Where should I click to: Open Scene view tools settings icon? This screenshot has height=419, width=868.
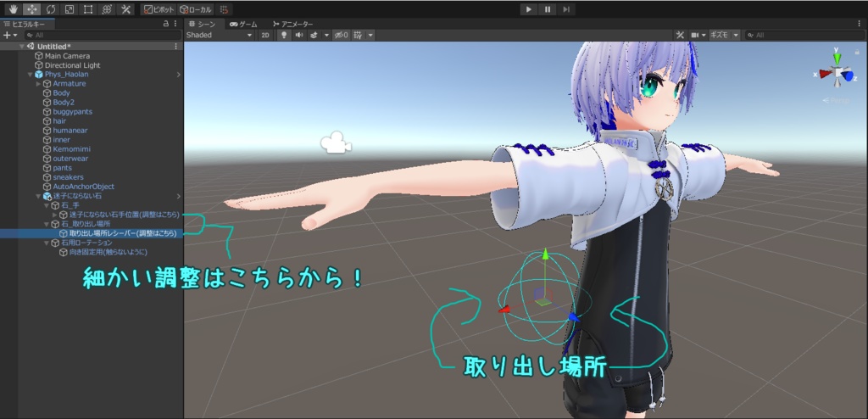pos(681,35)
